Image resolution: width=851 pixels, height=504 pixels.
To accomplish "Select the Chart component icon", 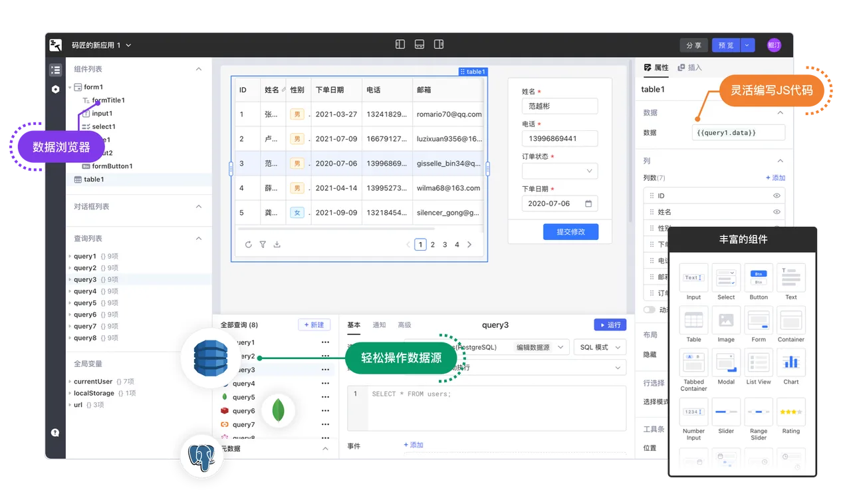I will tap(791, 363).
